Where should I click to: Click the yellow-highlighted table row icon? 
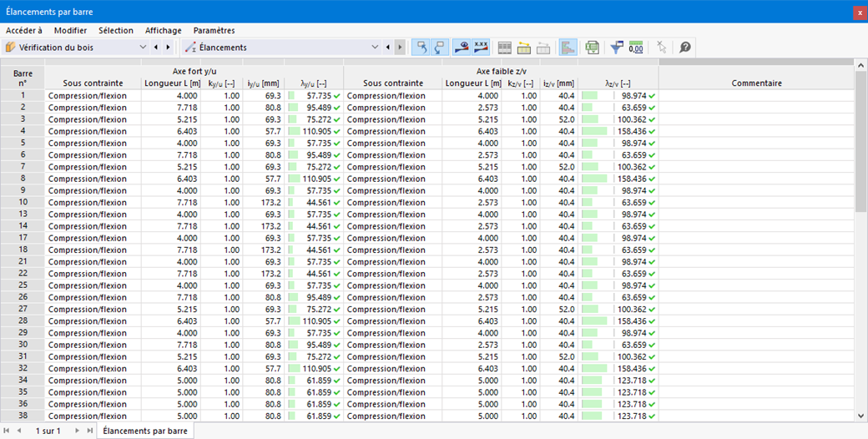[x=523, y=48]
